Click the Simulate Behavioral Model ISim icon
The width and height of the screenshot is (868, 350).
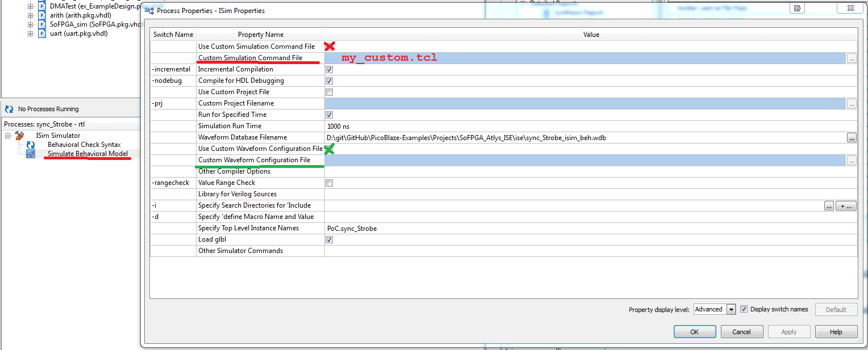31,154
